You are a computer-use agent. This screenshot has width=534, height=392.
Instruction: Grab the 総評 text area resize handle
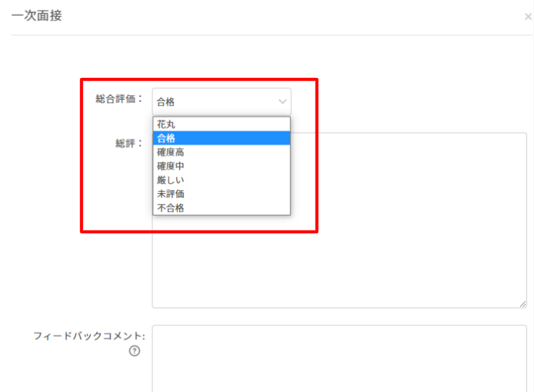(x=523, y=303)
